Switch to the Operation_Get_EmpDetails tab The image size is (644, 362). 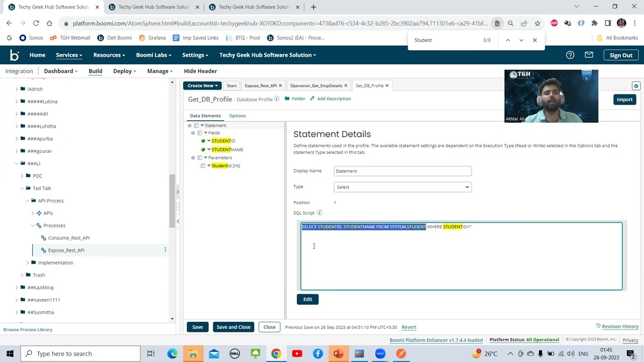tap(316, 86)
